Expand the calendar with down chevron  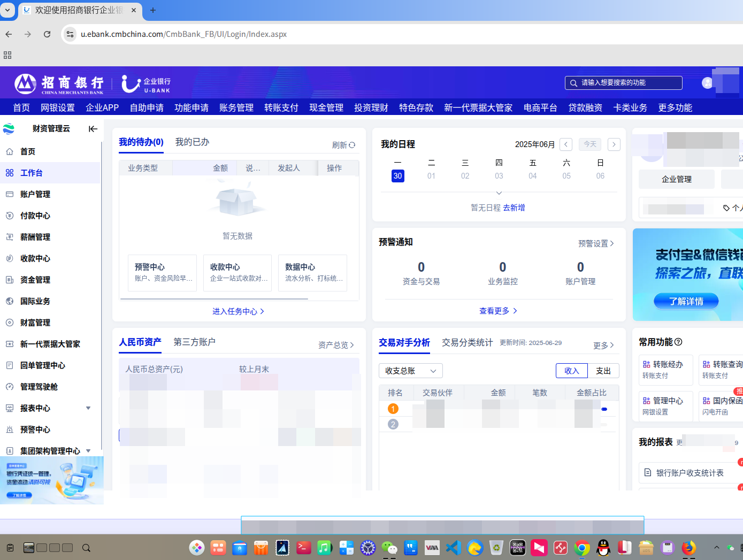[x=499, y=193]
